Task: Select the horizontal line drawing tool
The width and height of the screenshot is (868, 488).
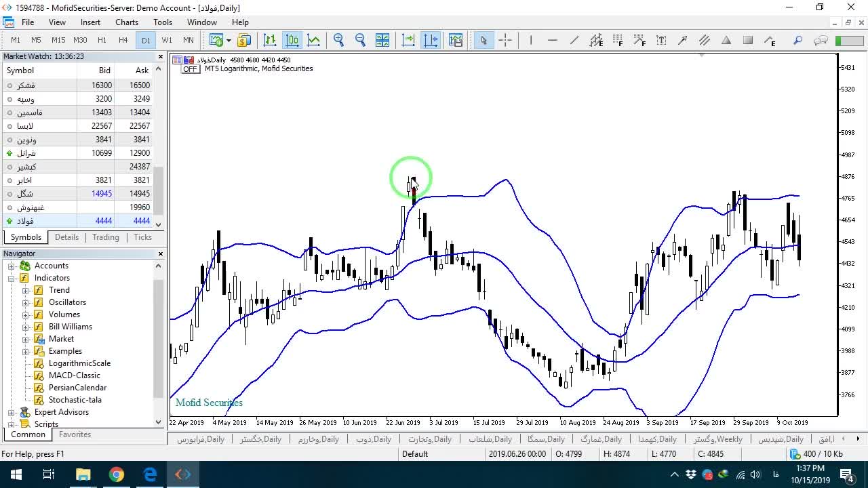Action: click(x=553, y=40)
